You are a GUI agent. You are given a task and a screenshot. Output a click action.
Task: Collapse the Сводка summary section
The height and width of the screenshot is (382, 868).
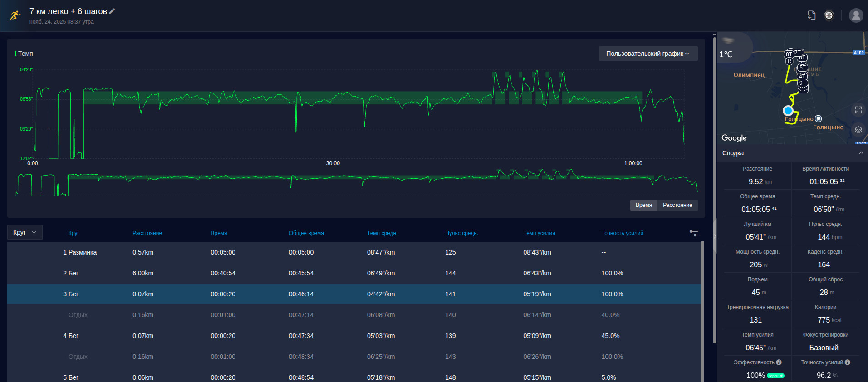pos(861,153)
